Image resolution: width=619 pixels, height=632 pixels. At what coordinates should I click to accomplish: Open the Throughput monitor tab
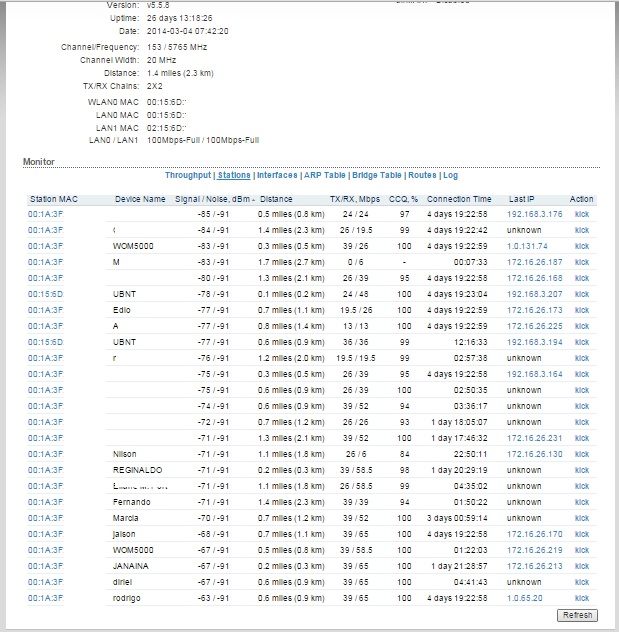click(x=188, y=175)
